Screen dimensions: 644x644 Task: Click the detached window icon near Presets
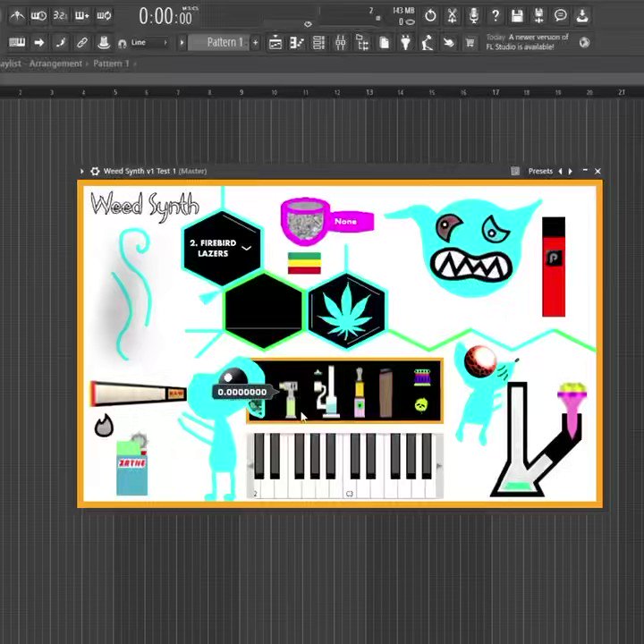click(515, 171)
